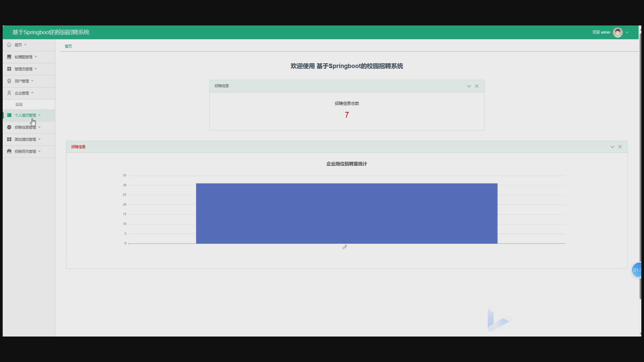Open the 企业 submenu link
This screenshot has height=362, width=644.
[19, 104]
